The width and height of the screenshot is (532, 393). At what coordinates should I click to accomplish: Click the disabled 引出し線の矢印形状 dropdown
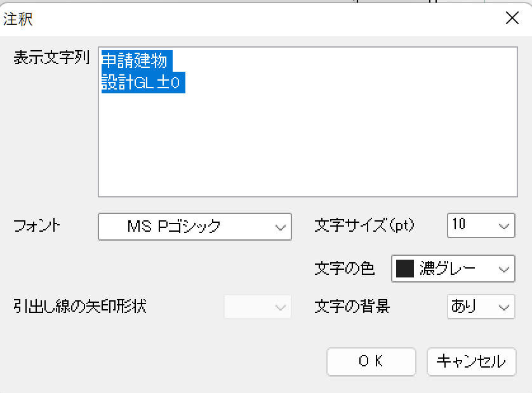(257, 307)
